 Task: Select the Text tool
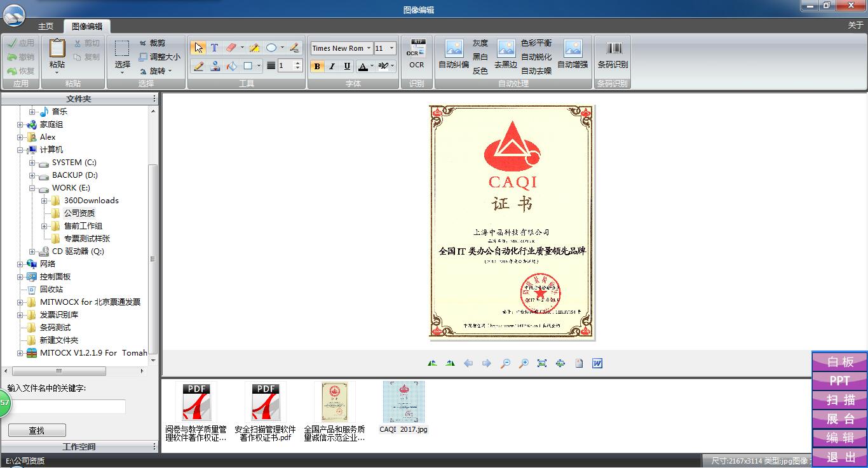(214, 48)
